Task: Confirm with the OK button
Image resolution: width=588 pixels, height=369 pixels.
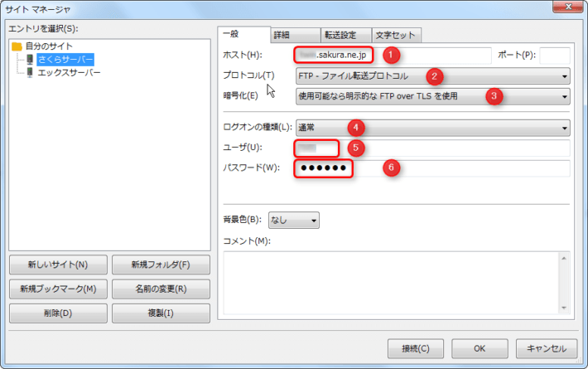Action: [x=480, y=349]
